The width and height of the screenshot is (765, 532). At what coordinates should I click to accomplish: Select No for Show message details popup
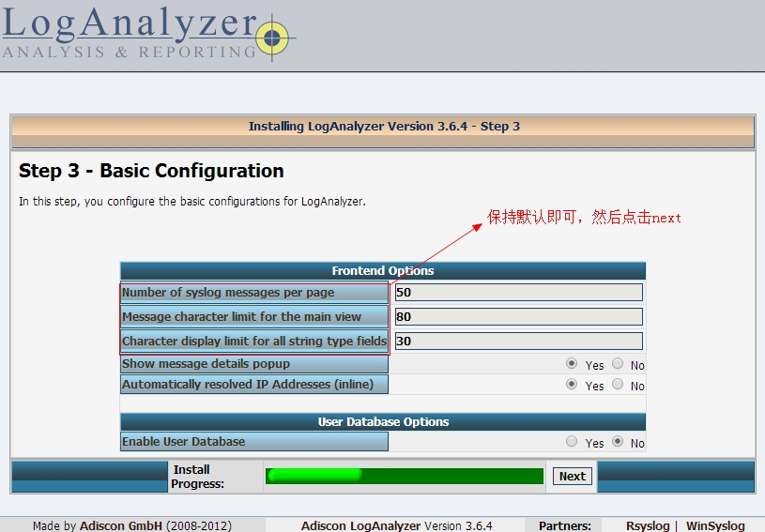point(618,363)
